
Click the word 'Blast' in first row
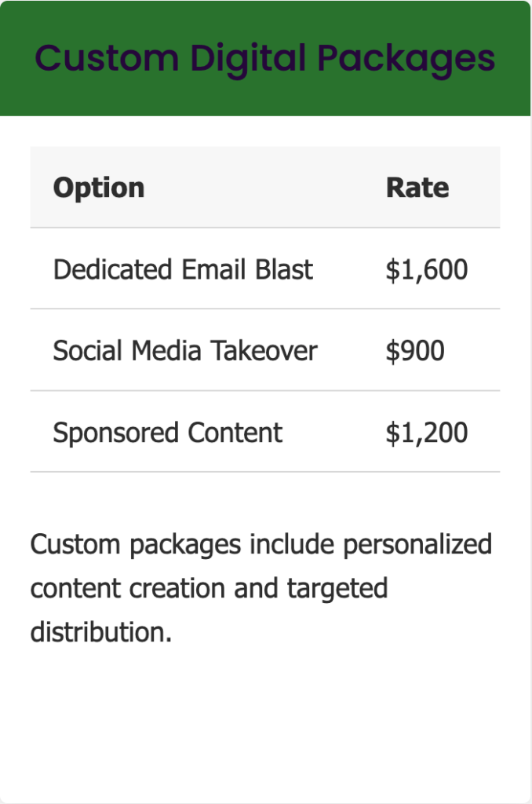(284, 269)
